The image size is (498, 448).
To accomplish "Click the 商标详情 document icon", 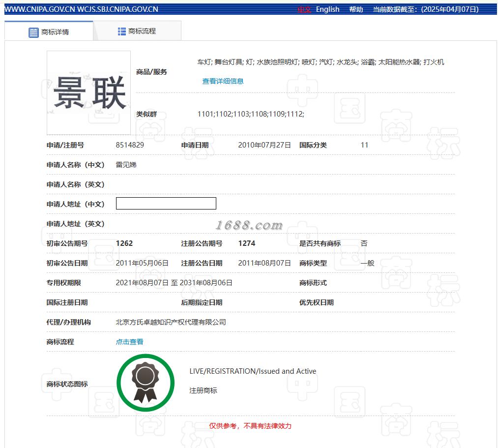I will pos(33,32).
